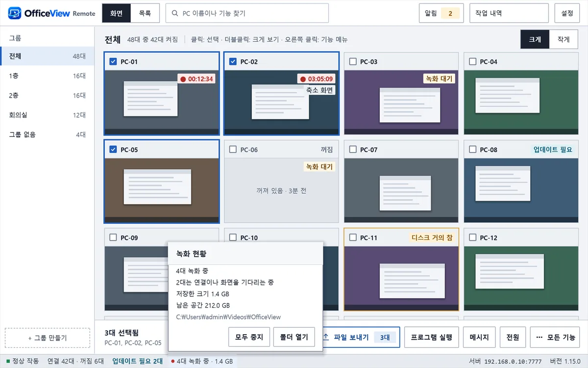
Task: Click the 녹화 대기 badge on PC-03
Action: point(439,79)
